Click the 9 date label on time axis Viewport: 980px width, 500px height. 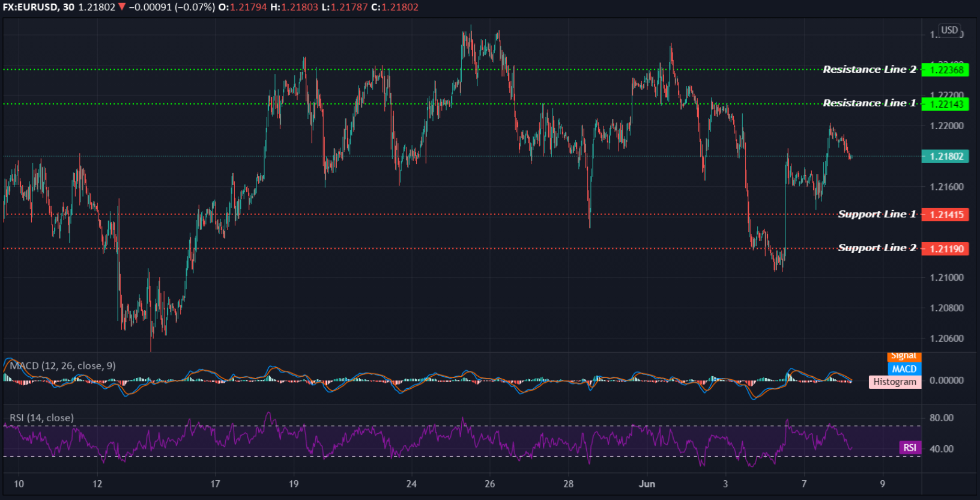882,484
